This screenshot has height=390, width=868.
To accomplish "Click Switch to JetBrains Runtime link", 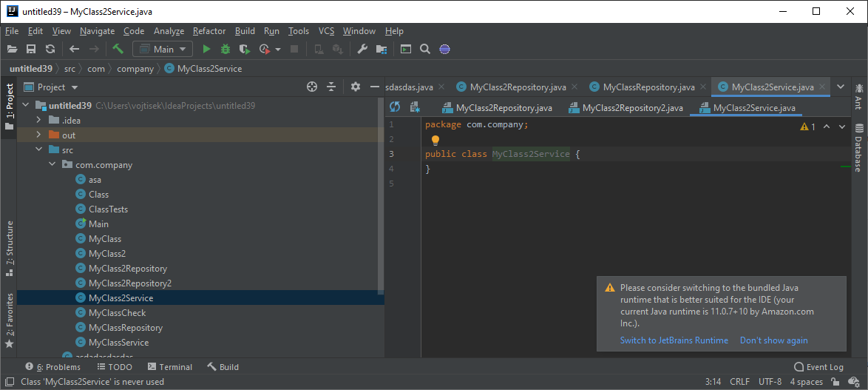I will click(x=674, y=340).
